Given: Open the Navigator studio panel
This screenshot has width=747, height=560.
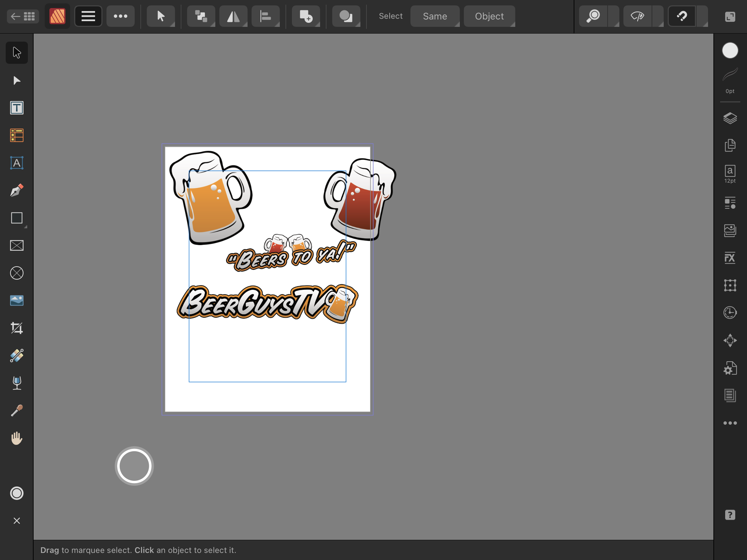Looking at the screenshot, I should pyautogui.click(x=730, y=340).
